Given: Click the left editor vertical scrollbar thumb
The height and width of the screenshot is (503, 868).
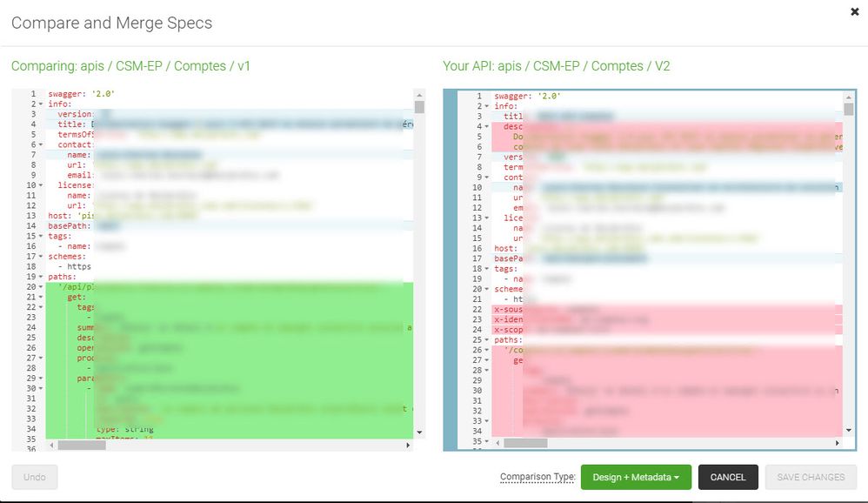Looking at the screenshot, I should click(x=419, y=107).
